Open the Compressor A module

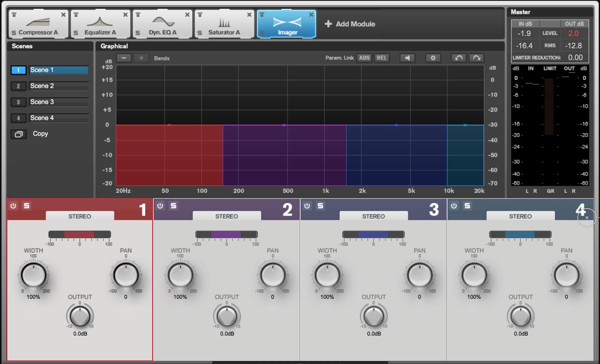38,24
